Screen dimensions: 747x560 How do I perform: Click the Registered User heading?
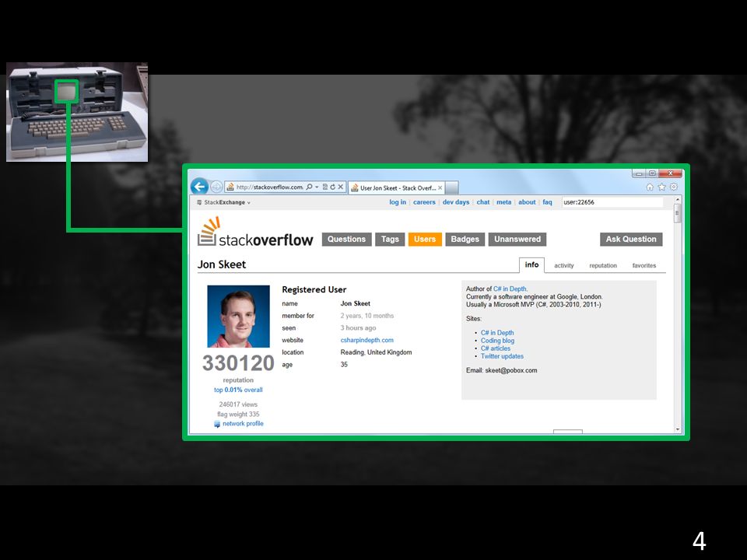[x=314, y=289]
